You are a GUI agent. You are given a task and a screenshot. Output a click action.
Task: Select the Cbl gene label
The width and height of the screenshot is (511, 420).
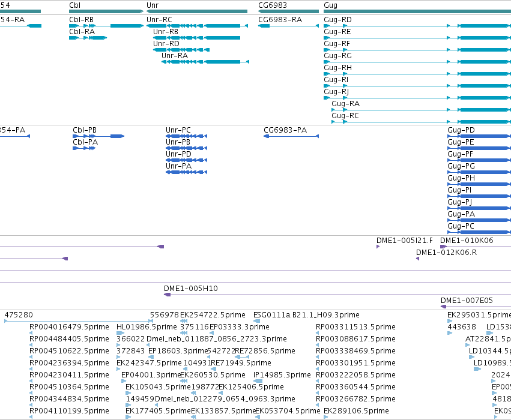[x=74, y=5]
